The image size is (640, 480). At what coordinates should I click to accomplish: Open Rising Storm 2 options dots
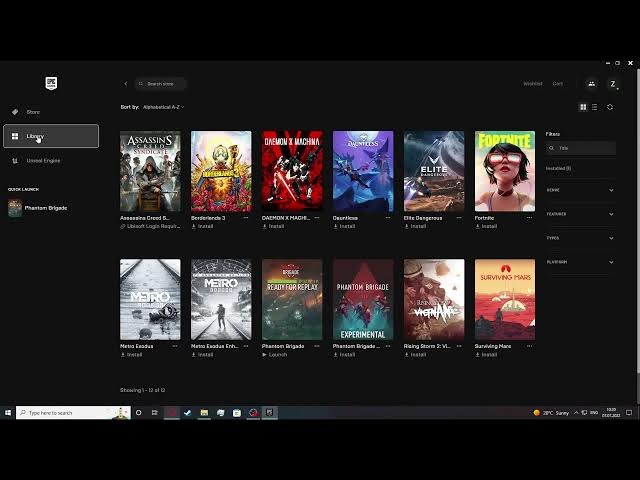459,346
